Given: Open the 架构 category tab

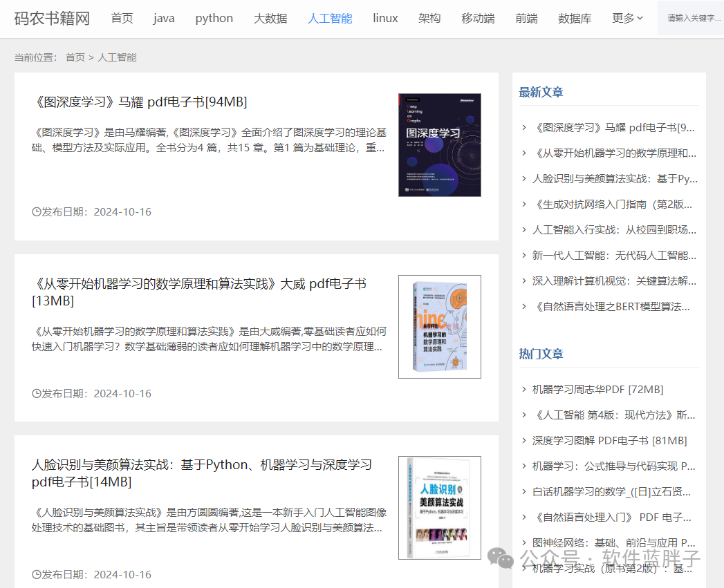Looking at the screenshot, I should pyautogui.click(x=429, y=19).
